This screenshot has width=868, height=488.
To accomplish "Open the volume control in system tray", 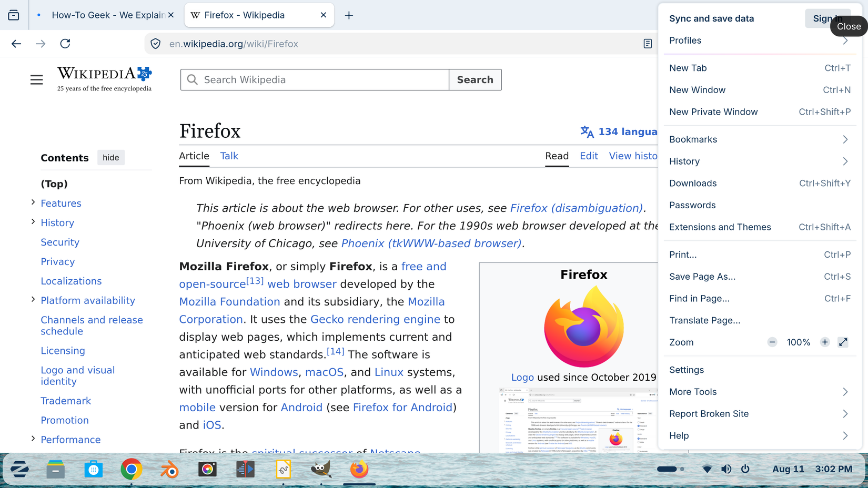I will coord(726,469).
